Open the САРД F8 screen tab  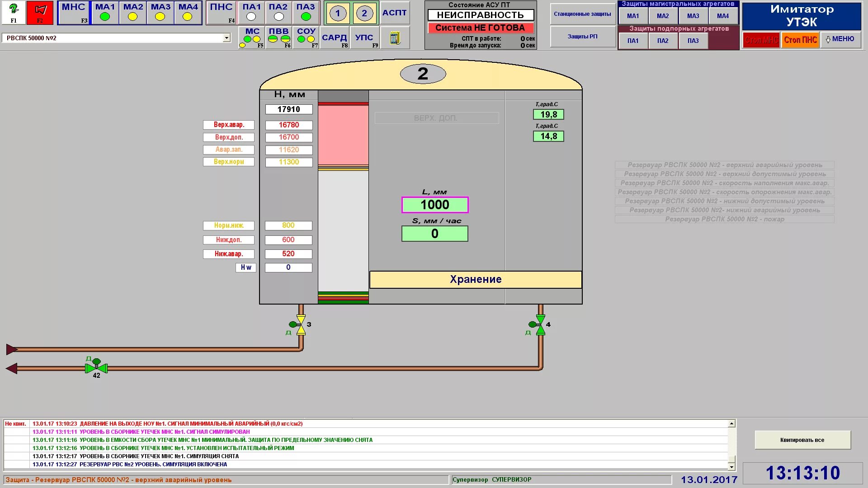[335, 38]
